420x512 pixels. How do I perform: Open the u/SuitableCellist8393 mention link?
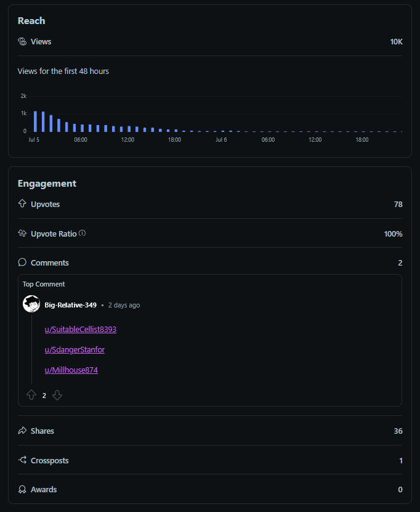[80, 329]
